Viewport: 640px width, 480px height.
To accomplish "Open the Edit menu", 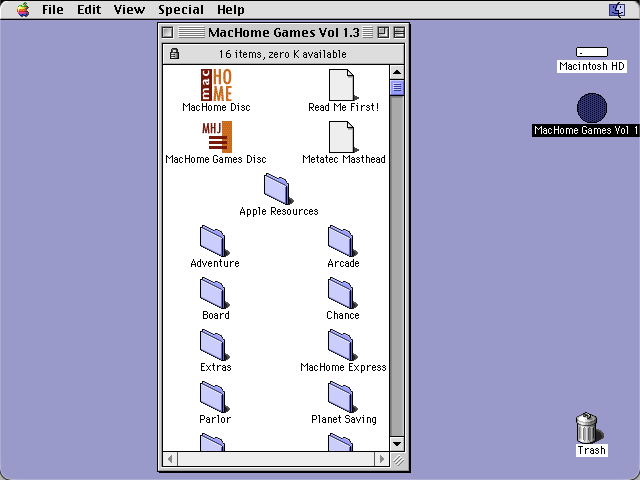I will click(89, 9).
